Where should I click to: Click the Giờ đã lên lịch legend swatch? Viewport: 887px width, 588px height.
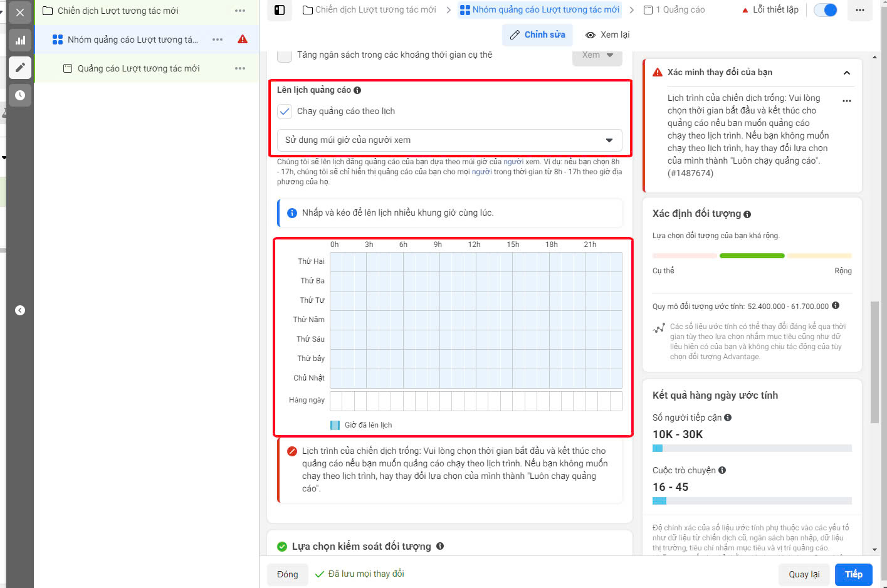335,425
